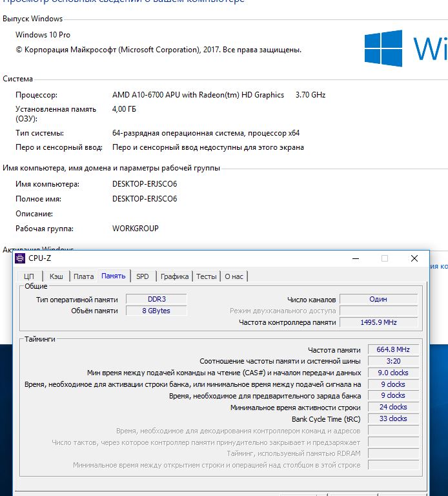
Task: Click the Число каналов label
Action: pyautogui.click(x=311, y=300)
